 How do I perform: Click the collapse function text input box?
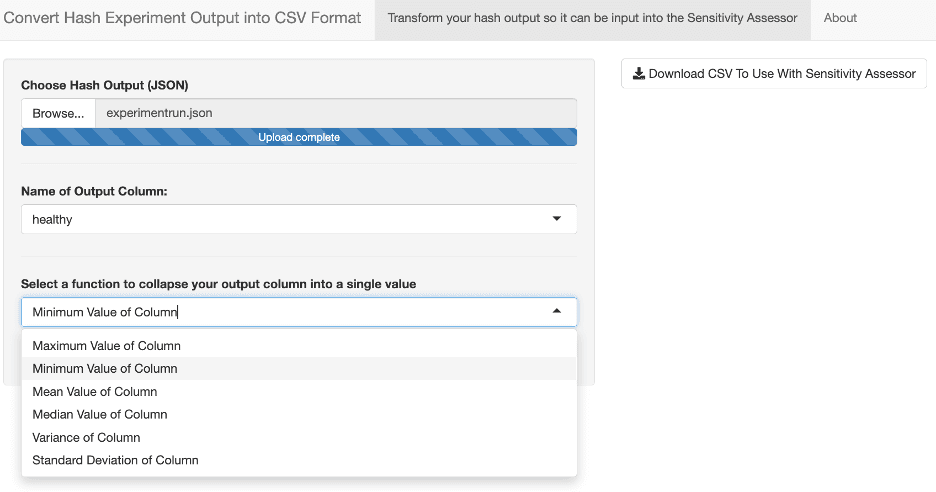pyautogui.click(x=280, y=312)
